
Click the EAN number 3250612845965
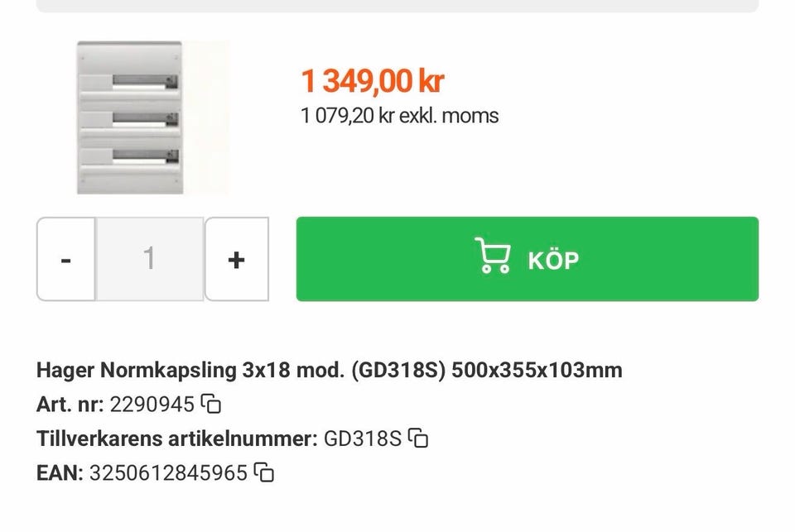[x=168, y=473]
